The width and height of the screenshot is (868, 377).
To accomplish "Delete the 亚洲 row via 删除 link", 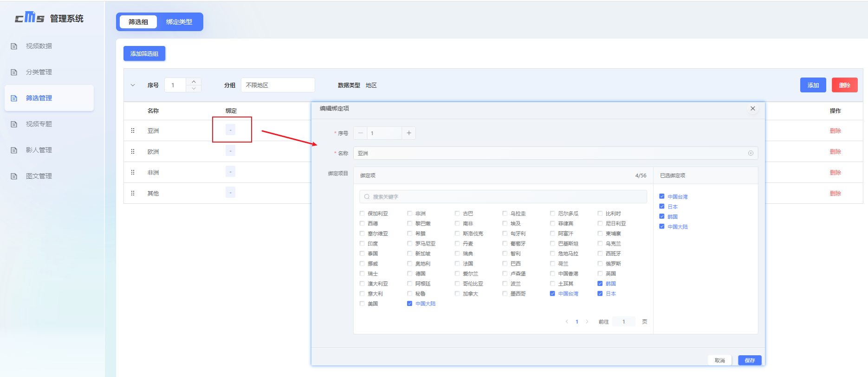I will [x=835, y=130].
